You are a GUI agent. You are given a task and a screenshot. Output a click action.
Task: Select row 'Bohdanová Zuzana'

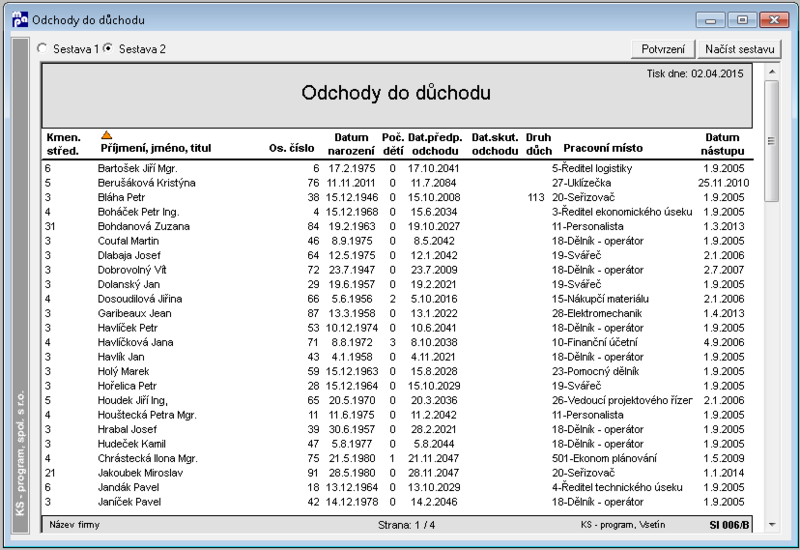click(x=397, y=227)
